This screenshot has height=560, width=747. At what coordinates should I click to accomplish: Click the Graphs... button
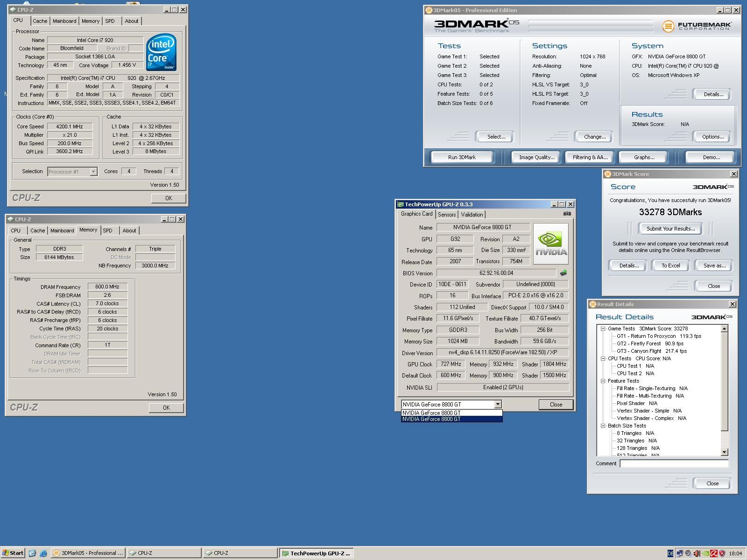644,157
